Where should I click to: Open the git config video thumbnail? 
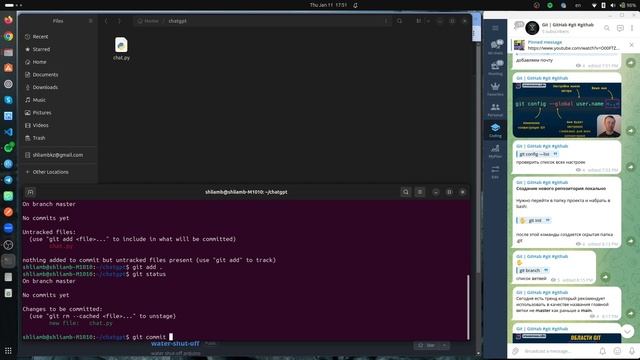coord(567,110)
